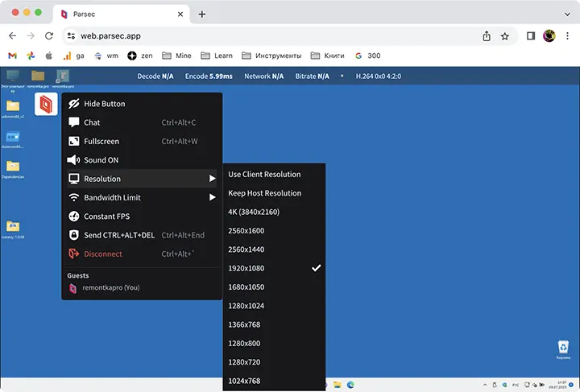Open the Google Photos pinwheel bookmark

pyautogui.click(x=31, y=56)
